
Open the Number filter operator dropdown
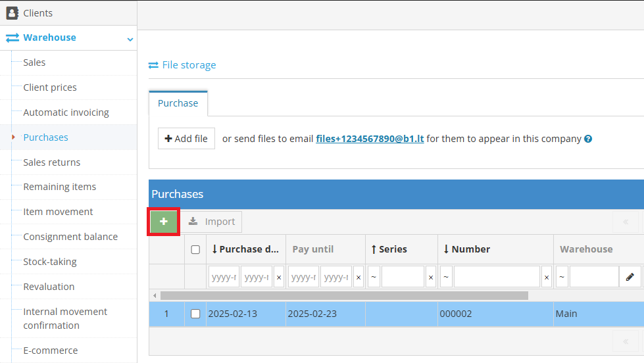pyautogui.click(x=446, y=278)
